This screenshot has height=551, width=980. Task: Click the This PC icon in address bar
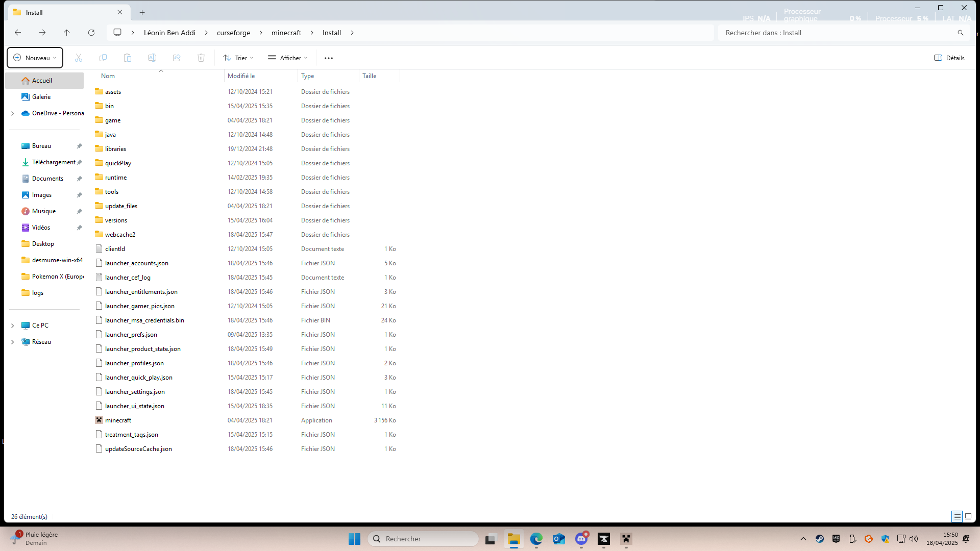117,33
